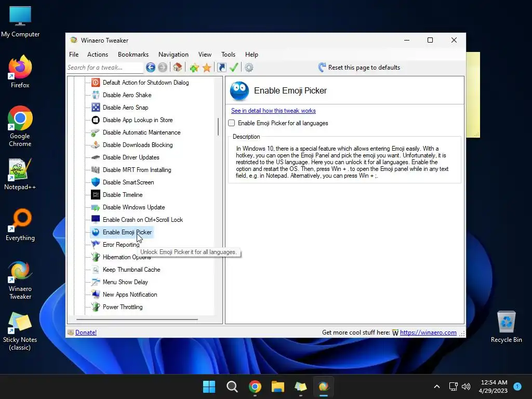Add this tweak to bookmarks icon
Viewport: 532px width, 399px height.
[x=194, y=68]
